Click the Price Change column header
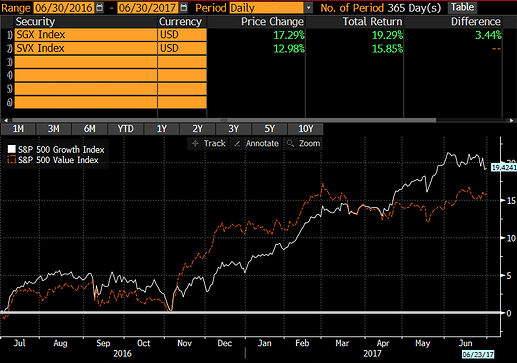517x363 pixels. [x=272, y=22]
